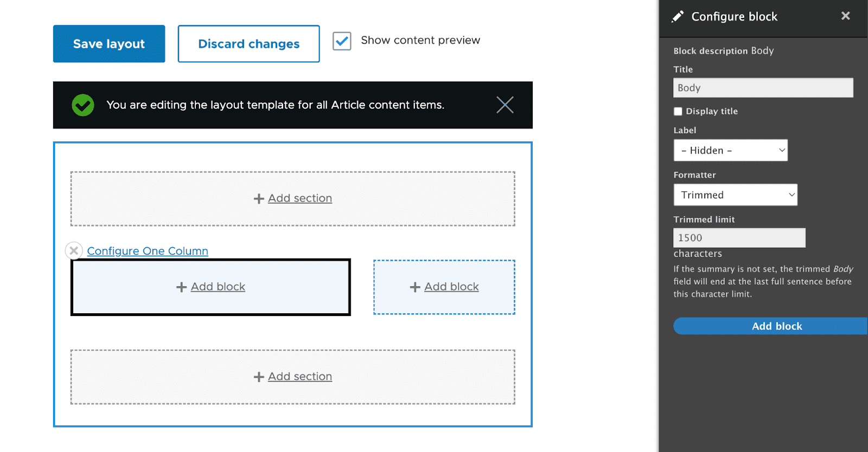This screenshot has width=868, height=452.
Task: Open the Configure One Column link
Action: coord(148,251)
